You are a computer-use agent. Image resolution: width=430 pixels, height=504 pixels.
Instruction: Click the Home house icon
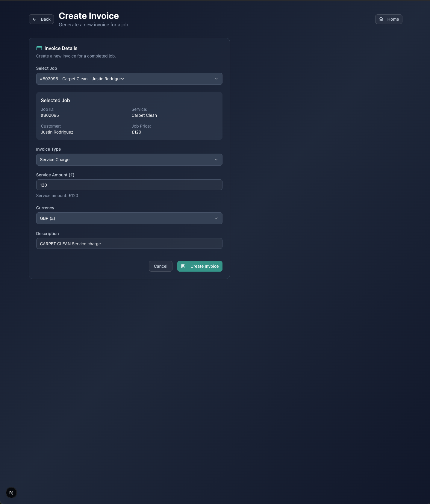pyautogui.click(x=381, y=19)
